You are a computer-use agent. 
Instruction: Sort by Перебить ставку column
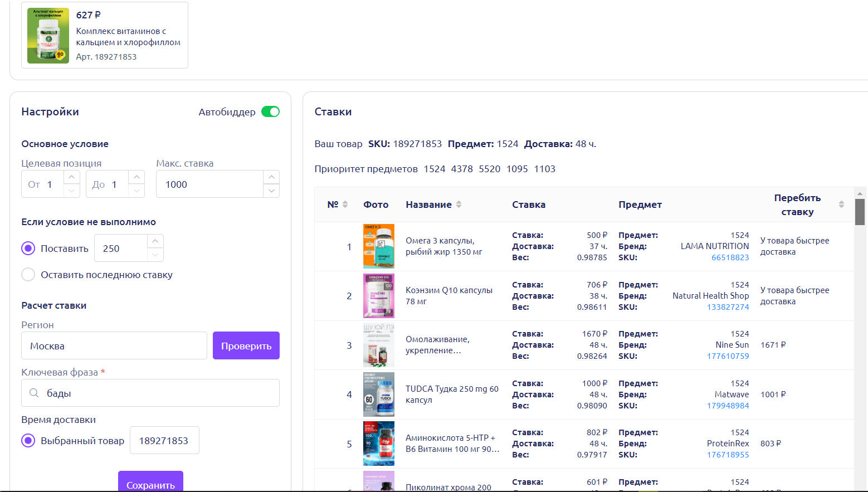click(x=841, y=204)
